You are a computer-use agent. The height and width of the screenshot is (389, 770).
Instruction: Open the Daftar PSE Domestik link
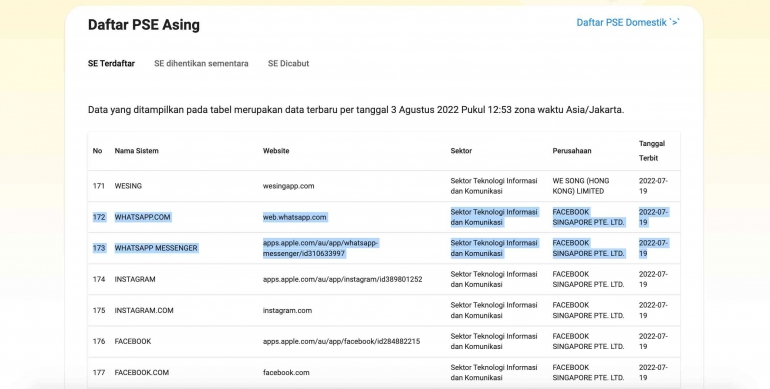(628, 23)
